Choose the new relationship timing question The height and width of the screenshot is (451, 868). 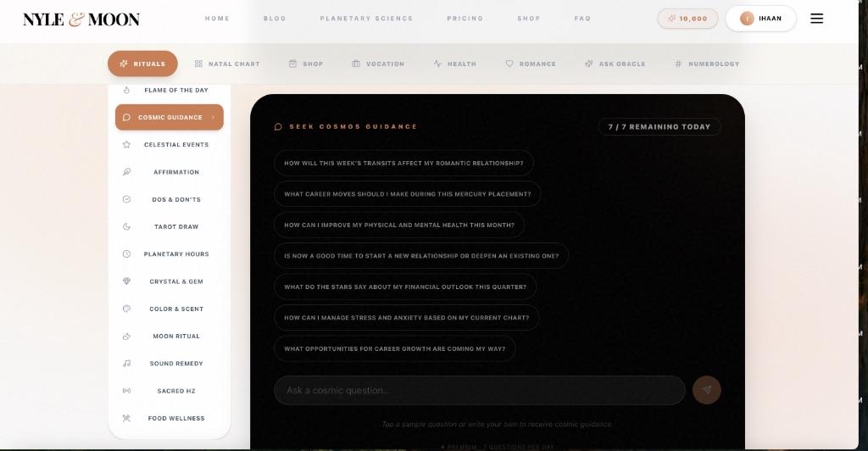click(x=421, y=256)
